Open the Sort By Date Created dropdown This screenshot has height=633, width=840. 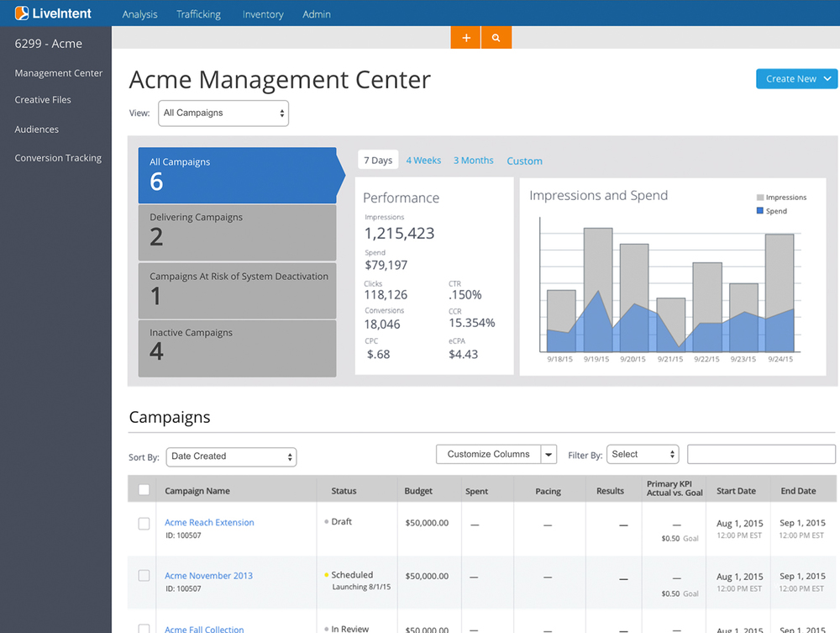232,456
